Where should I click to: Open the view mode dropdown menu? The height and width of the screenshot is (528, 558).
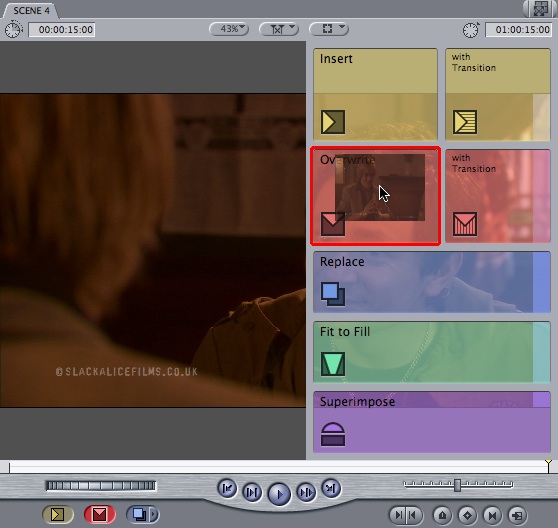(x=329, y=29)
